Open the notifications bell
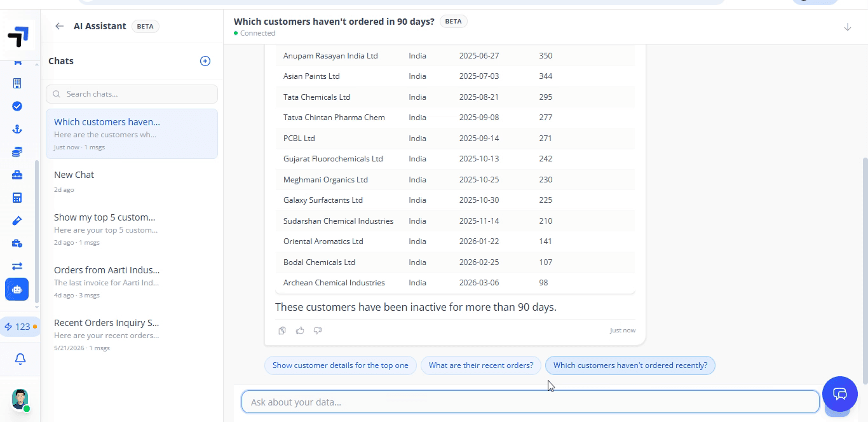This screenshot has height=422, width=868. click(20, 359)
